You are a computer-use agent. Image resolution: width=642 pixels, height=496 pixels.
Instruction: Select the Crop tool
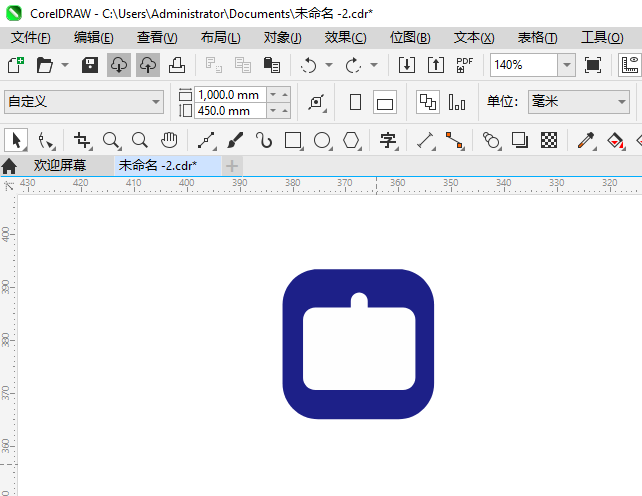click(x=83, y=140)
